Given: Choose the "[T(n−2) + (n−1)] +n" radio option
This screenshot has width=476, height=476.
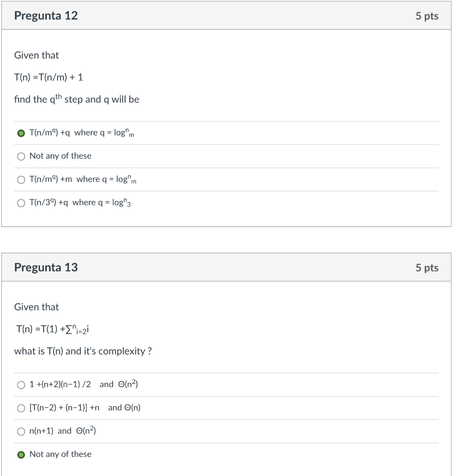Looking at the screenshot, I should point(21,408).
